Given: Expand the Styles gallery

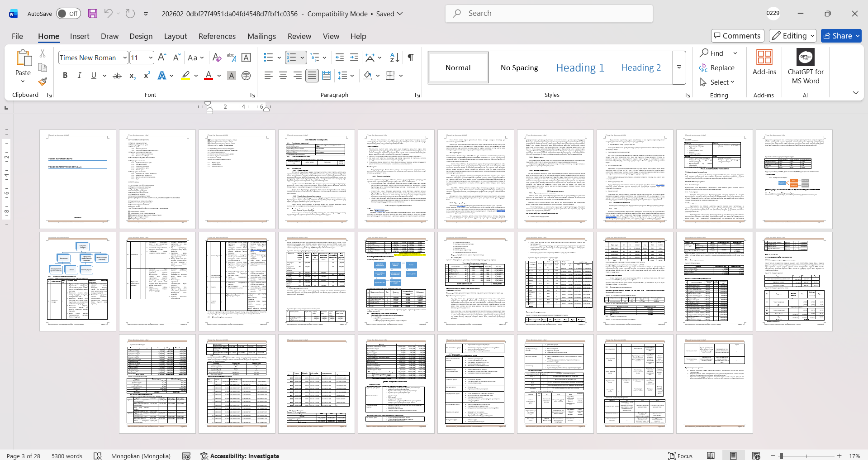Looking at the screenshot, I should 679,67.
